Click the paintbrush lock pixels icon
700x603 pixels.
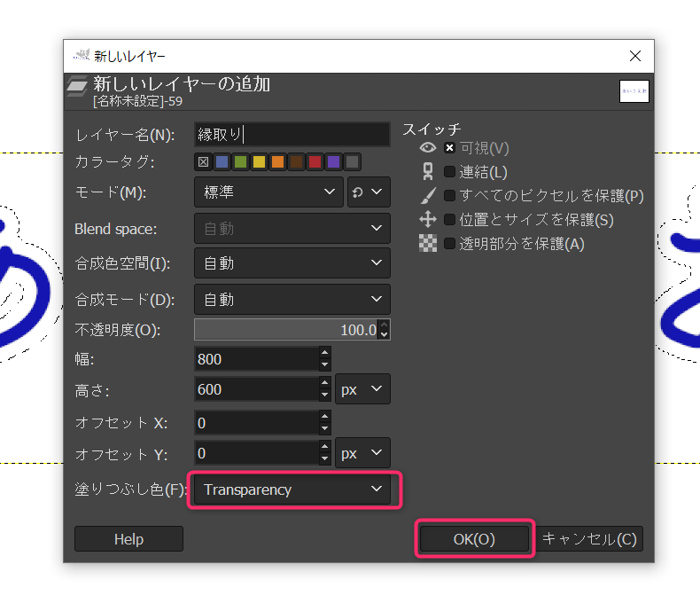click(428, 196)
